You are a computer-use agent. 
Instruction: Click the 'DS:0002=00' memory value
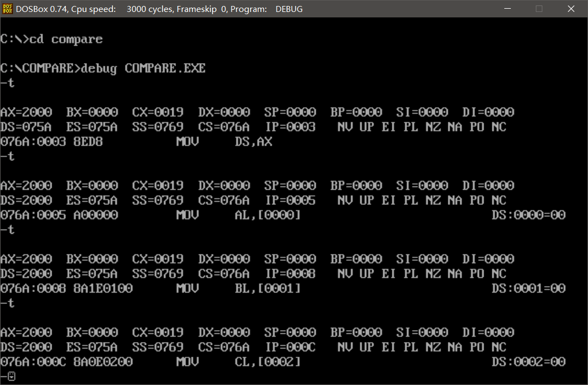point(529,362)
